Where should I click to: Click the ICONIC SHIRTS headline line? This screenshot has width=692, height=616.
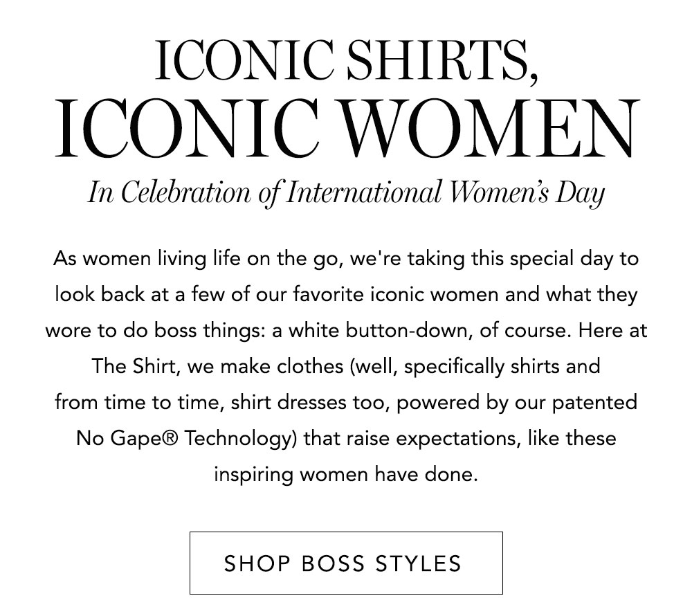pos(347,60)
